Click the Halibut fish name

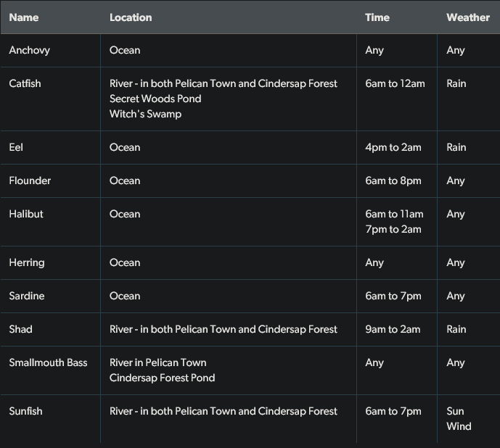pos(26,214)
